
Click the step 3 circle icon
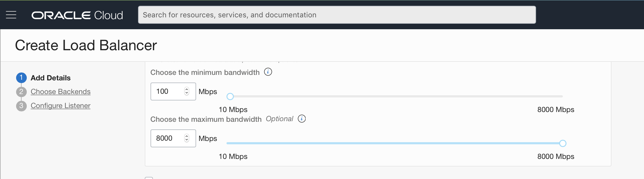(21, 106)
